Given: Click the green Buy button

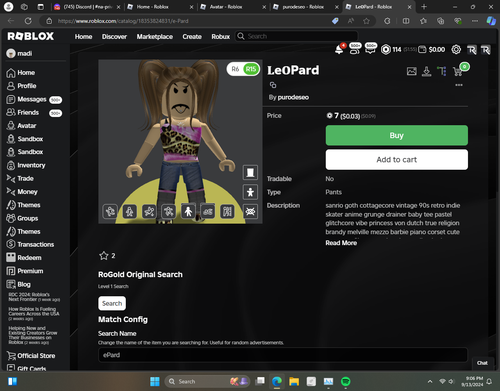Looking at the screenshot, I should pyautogui.click(x=397, y=135).
